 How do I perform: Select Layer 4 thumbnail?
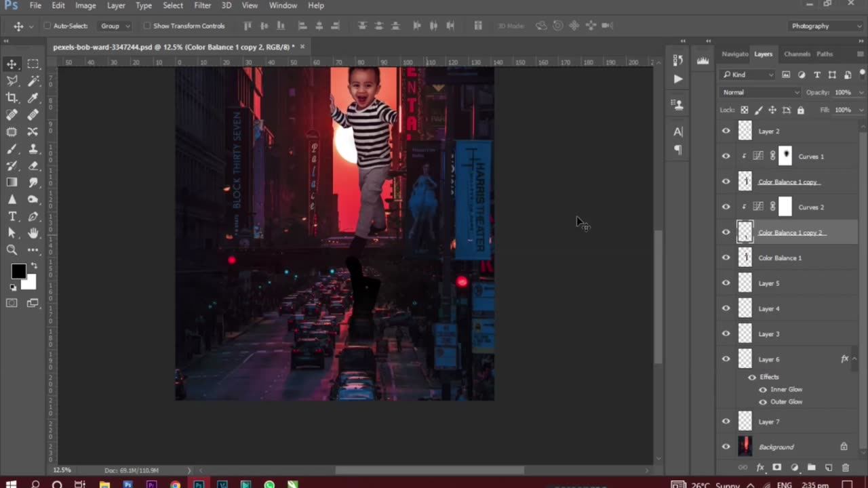click(745, 308)
